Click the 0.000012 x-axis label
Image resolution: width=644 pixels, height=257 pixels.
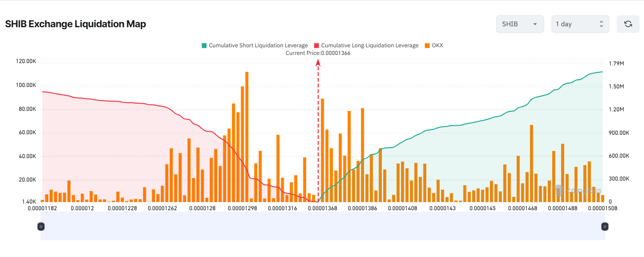[82, 208]
